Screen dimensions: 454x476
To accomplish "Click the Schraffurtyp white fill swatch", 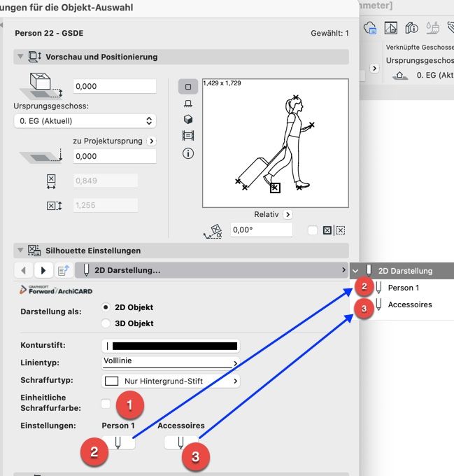I will tap(111, 381).
